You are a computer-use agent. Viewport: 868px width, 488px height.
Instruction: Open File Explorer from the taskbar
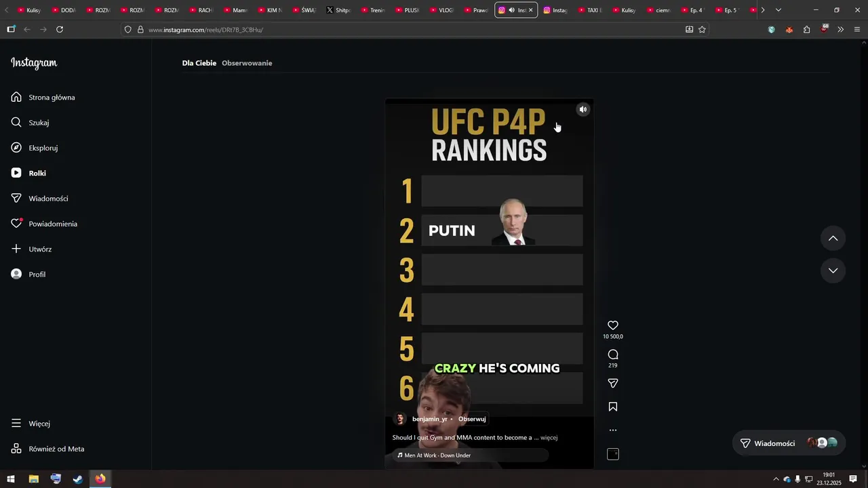click(x=33, y=479)
